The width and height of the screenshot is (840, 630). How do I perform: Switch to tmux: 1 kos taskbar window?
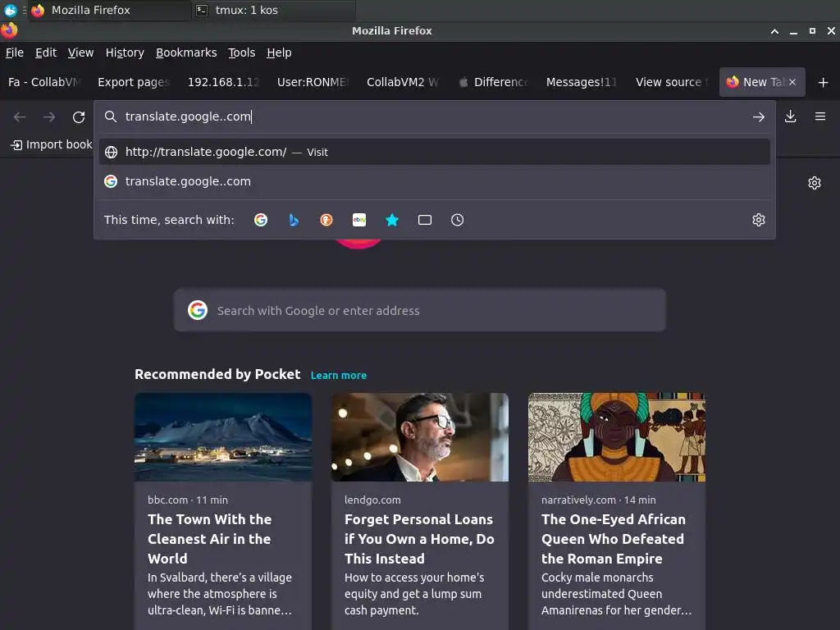[x=272, y=10]
